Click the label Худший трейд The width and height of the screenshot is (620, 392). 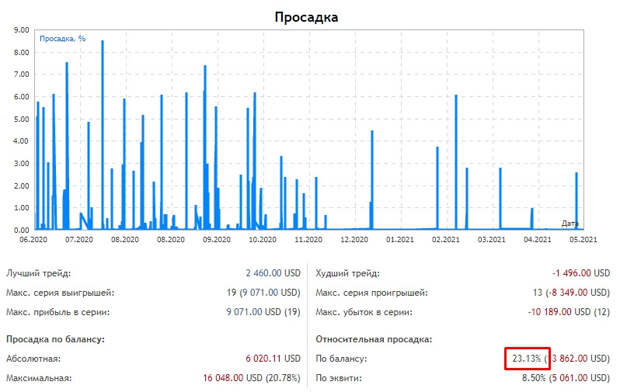[347, 273]
